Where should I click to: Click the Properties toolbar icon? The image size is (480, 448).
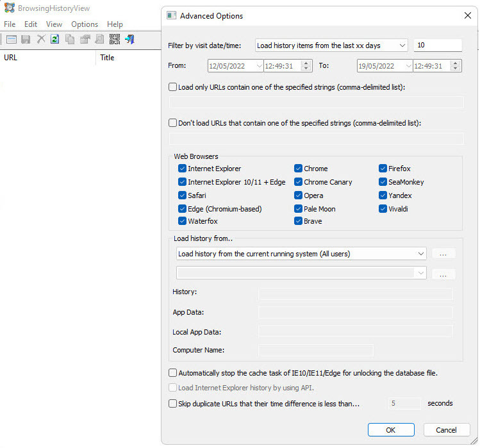[x=85, y=39]
